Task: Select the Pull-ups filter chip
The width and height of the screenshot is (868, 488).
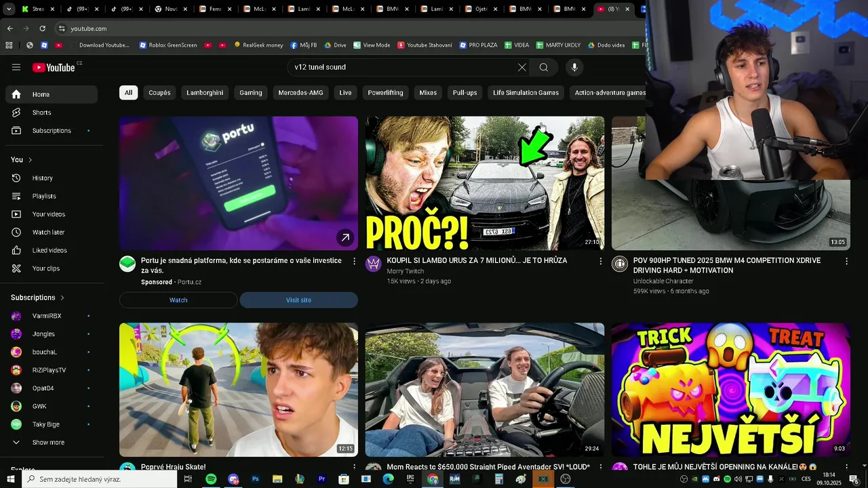Action: click(x=465, y=93)
